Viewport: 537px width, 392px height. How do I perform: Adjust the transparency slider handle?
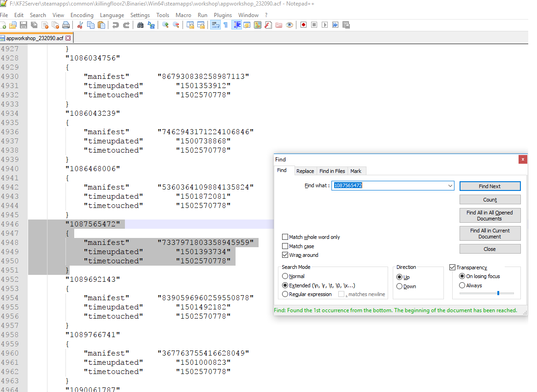[498, 293]
